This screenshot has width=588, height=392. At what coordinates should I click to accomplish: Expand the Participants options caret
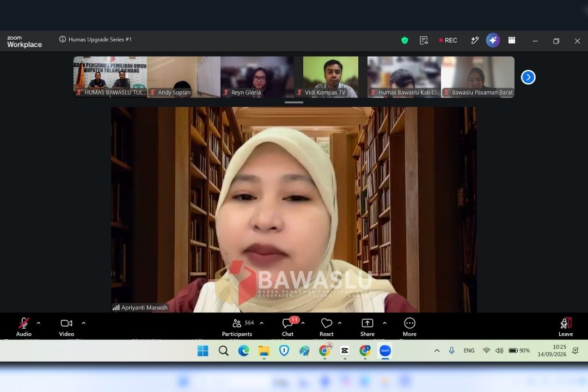[261, 323]
